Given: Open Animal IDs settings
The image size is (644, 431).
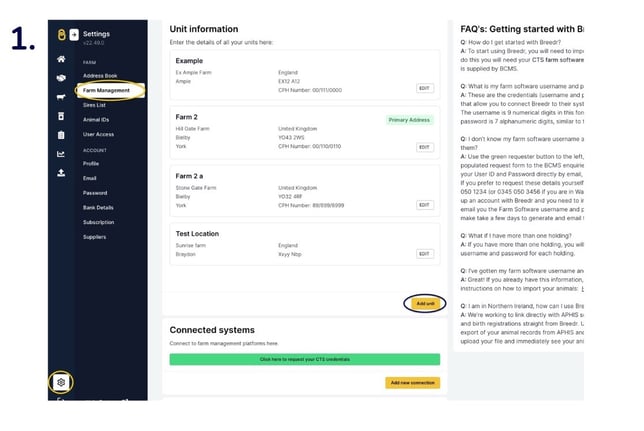Looking at the screenshot, I should [97, 119].
